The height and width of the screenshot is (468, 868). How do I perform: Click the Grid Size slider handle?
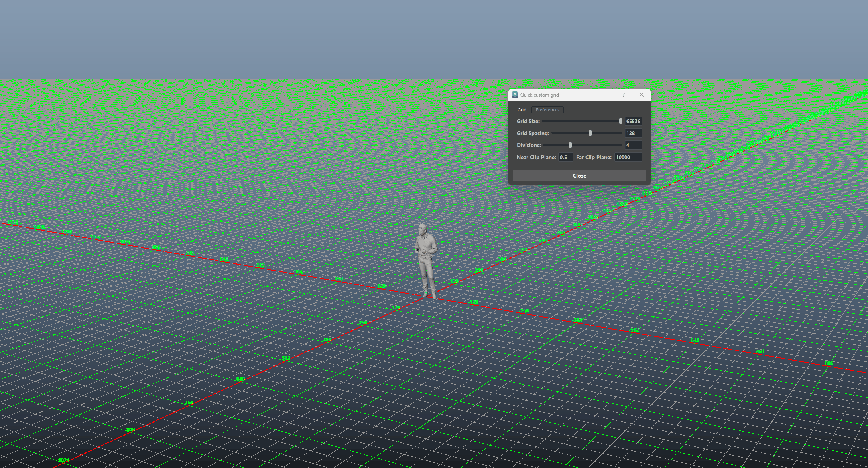click(620, 121)
